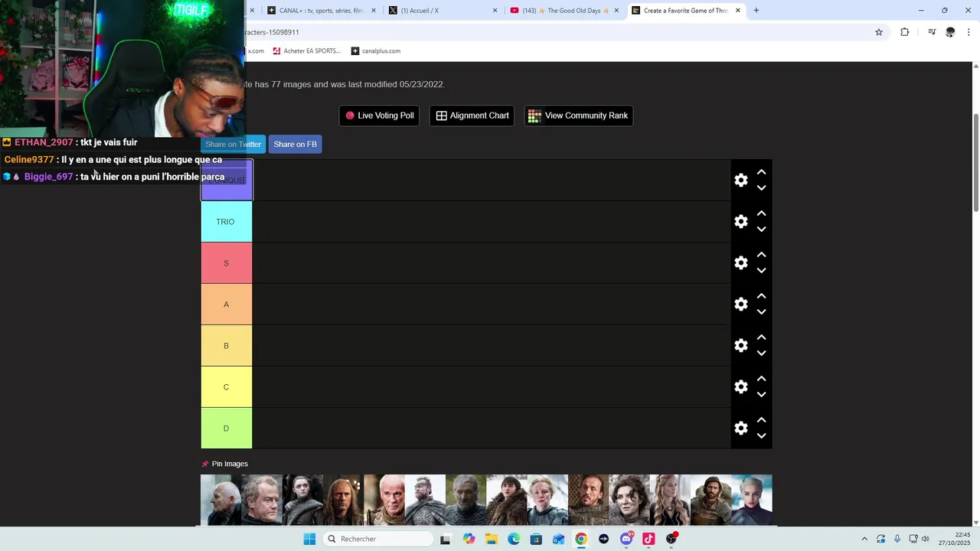Screen dimensions: 980x551
Task: Open settings gear for the D tier row
Action: click(740, 429)
